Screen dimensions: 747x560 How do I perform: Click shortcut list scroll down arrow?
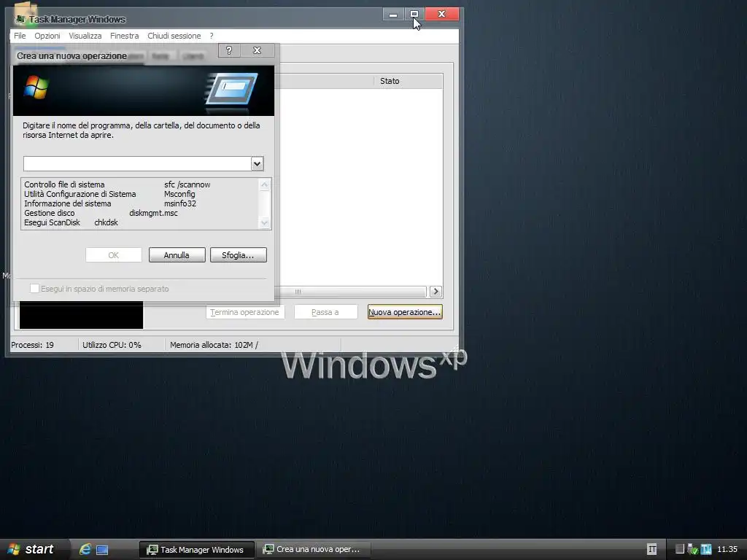pos(264,222)
